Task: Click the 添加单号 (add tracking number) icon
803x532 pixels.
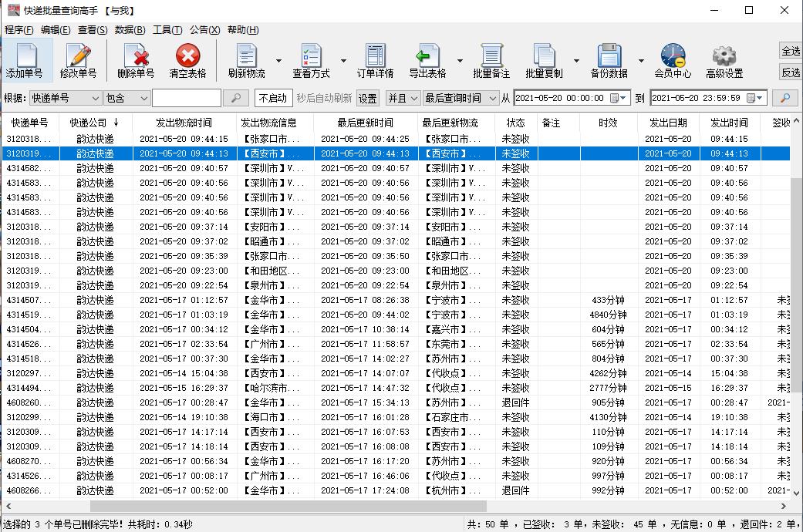Action: tap(24, 56)
